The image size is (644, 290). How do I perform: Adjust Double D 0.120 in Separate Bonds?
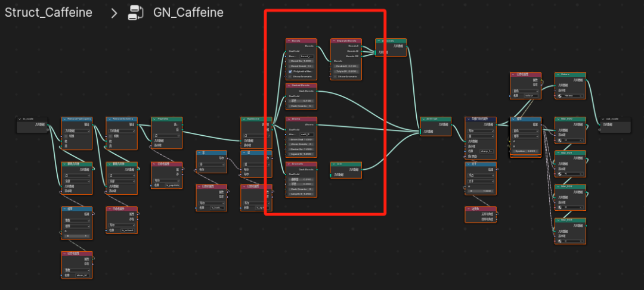click(346, 66)
